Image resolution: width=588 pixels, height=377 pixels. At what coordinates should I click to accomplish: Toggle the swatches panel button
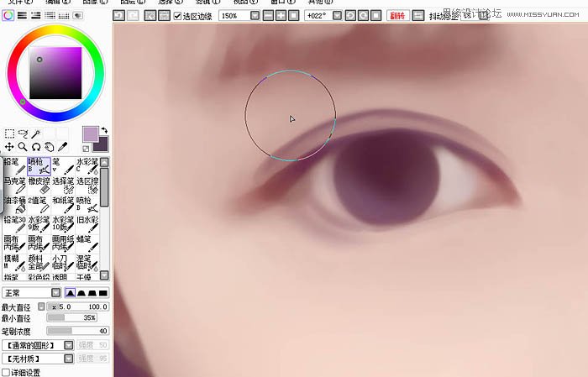click(x=64, y=15)
